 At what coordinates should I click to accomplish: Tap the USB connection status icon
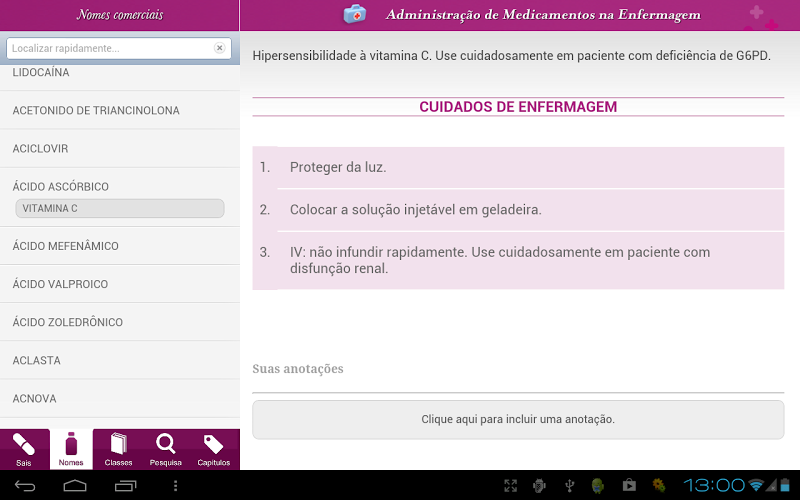[x=570, y=485]
